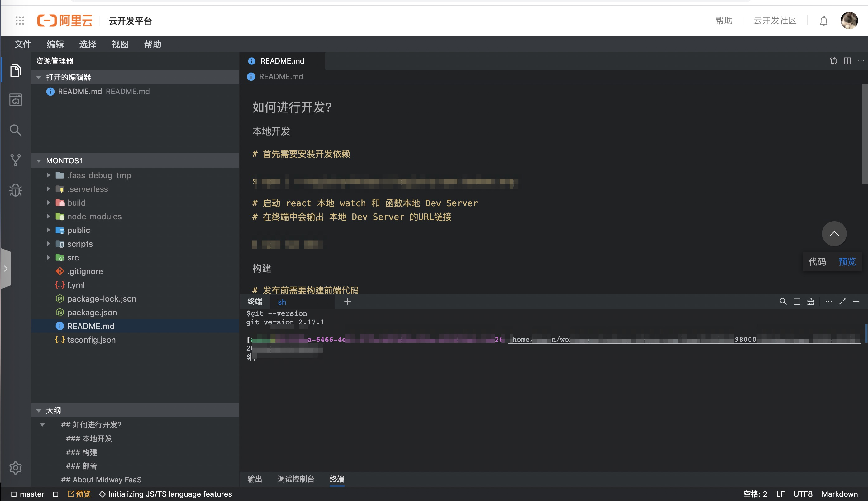Expand the node_modules folder
The height and width of the screenshot is (501, 868).
tap(94, 217)
